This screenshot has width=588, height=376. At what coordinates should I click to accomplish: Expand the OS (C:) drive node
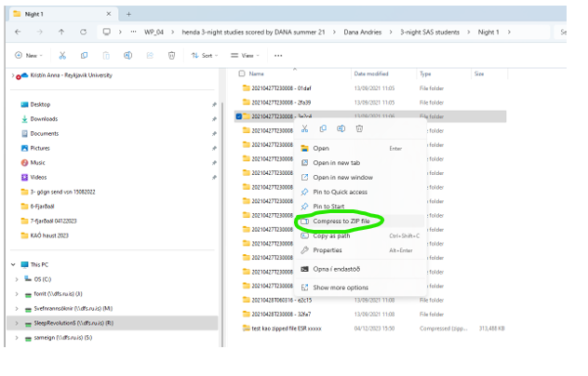(x=17, y=279)
